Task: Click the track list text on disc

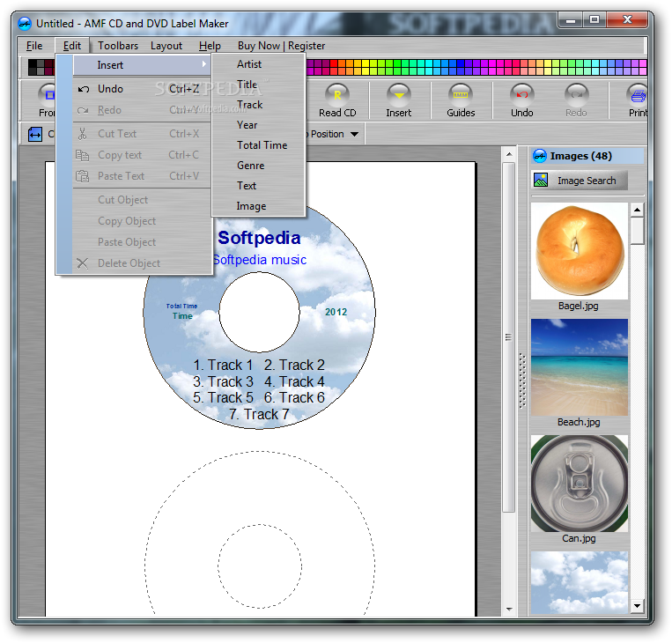Action: [259, 389]
